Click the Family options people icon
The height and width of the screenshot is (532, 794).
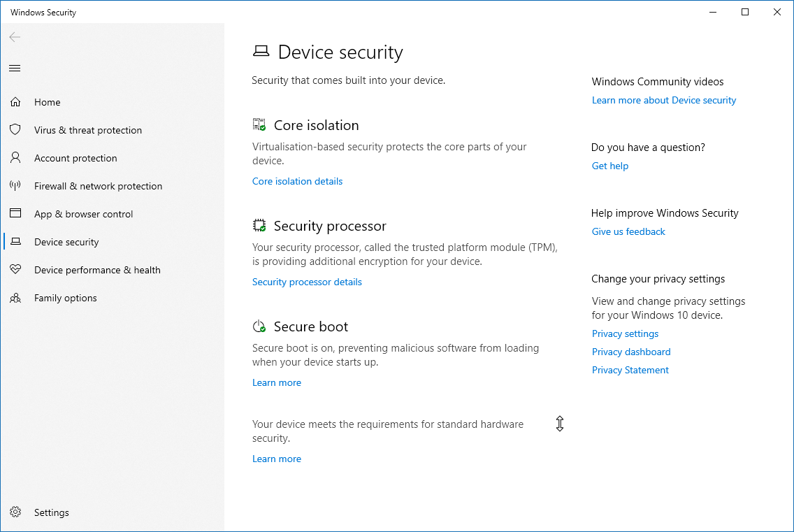pyautogui.click(x=15, y=298)
